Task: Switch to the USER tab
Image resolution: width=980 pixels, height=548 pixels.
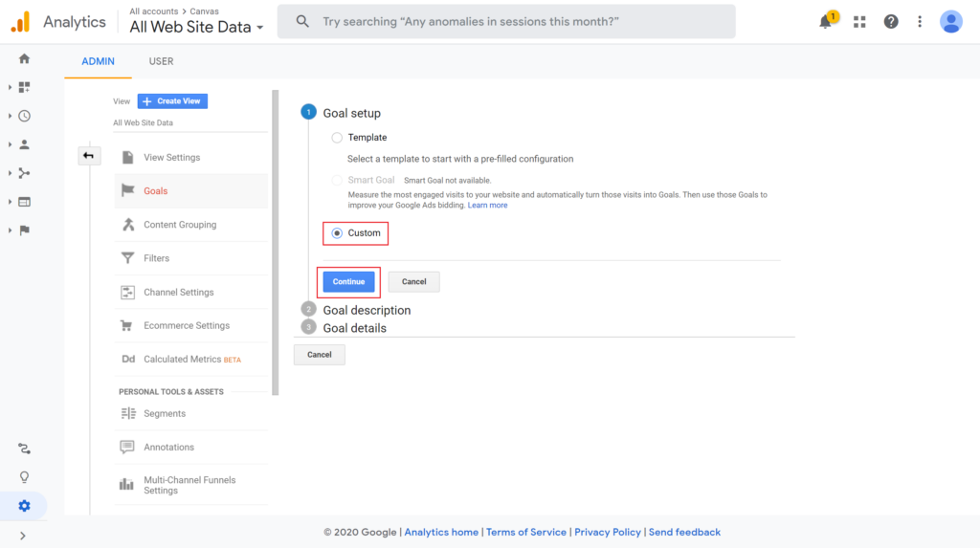Action: pyautogui.click(x=161, y=61)
